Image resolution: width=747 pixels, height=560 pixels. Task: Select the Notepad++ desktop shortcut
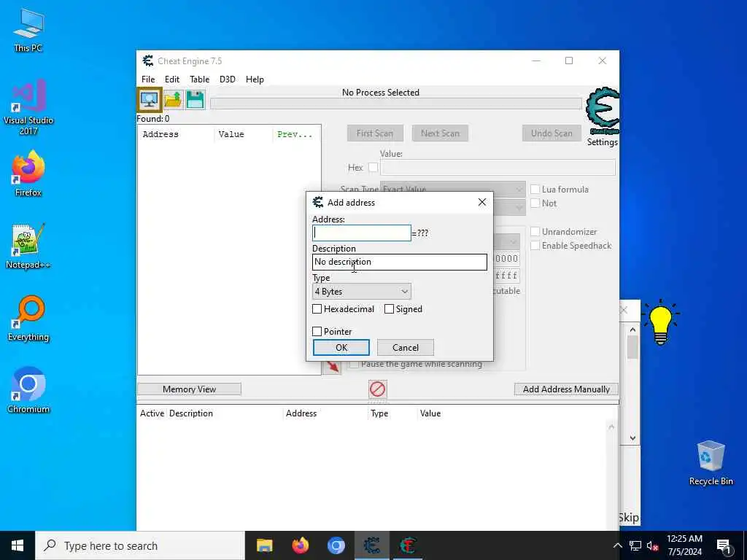coord(28,246)
